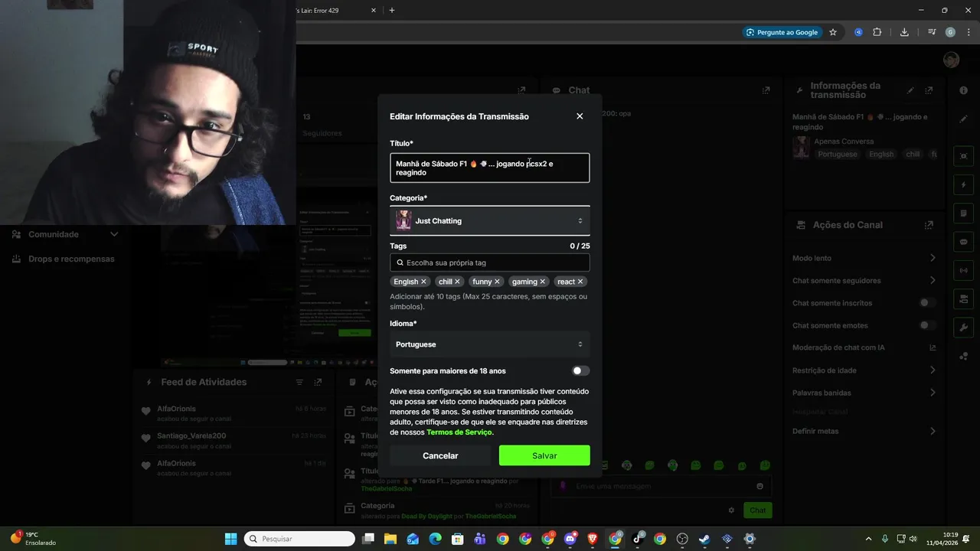The height and width of the screenshot is (551, 980).
Task: Click the green Salvar button
Action: [544, 455]
